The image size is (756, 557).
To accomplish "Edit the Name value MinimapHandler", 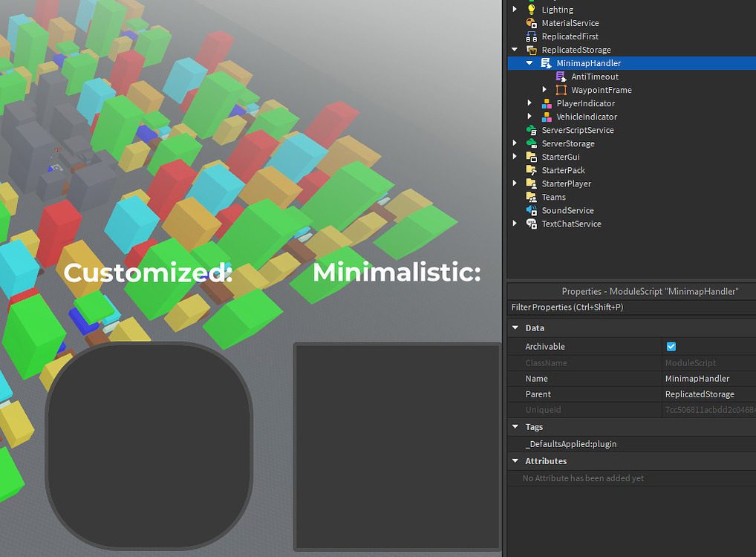I will 697,379.
